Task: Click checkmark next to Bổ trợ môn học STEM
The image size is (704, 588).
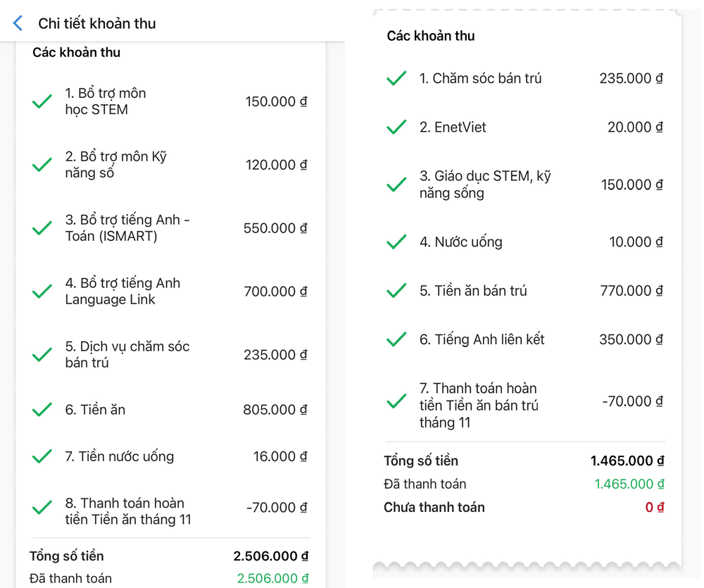Action: 42,102
